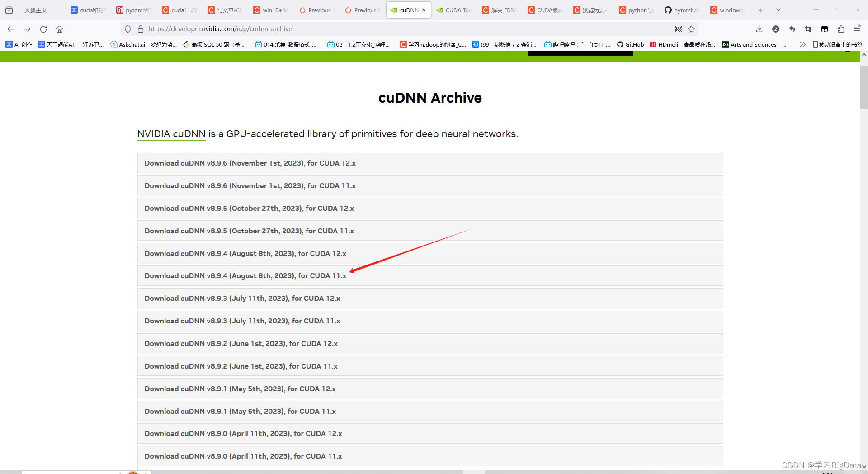Image resolution: width=868 pixels, height=474 pixels.
Task: Open the NVIDIA cuDNN link
Action: pyautogui.click(x=171, y=134)
